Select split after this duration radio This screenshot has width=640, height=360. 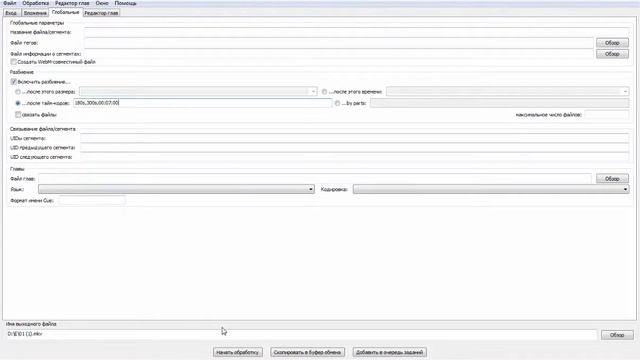pos(324,92)
